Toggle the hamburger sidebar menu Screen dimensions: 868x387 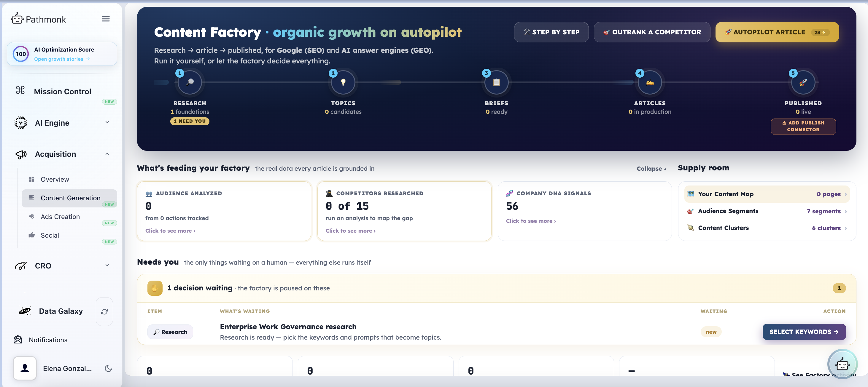pyautogui.click(x=106, y=19)
